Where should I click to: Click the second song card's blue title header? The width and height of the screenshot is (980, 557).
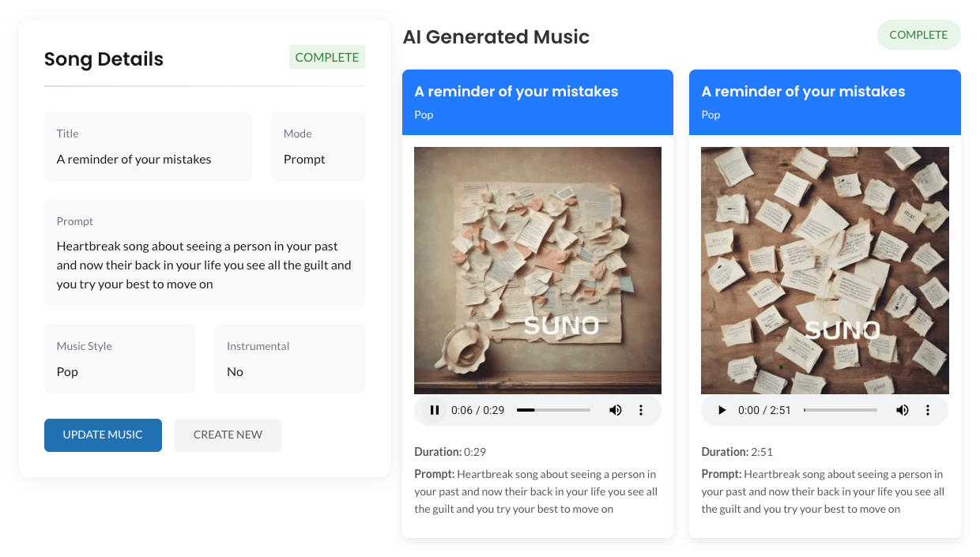click(824, 102)
